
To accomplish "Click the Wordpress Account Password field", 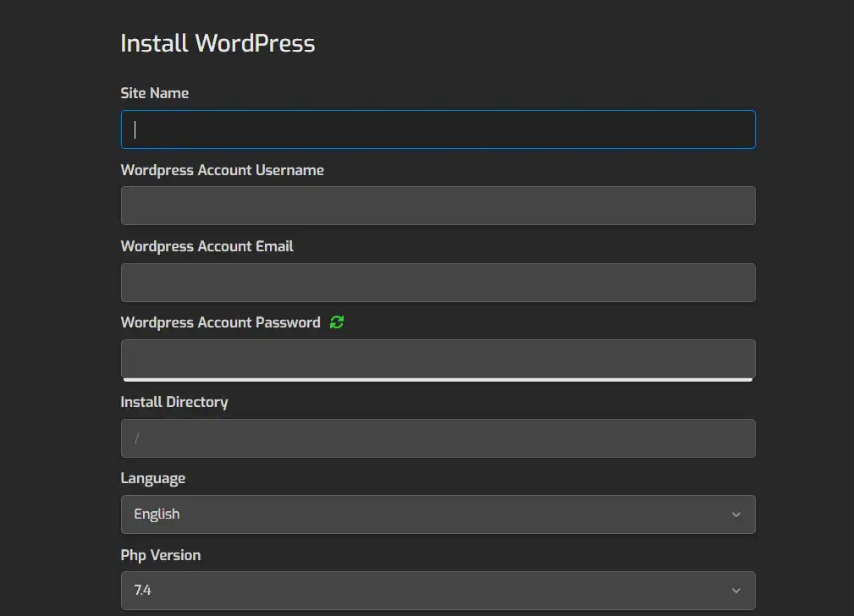I will pos(438,359).
